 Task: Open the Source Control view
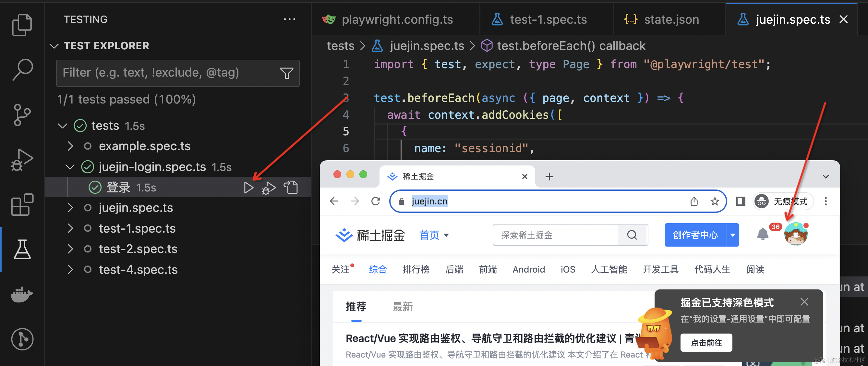pyautogui.click(x=22, y=115)
